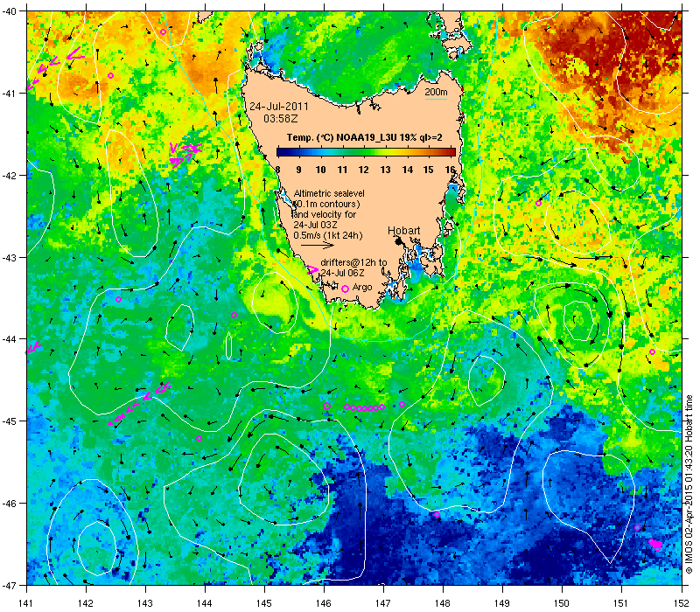Click the 03:58Z time label
Screen dimensions: 700x612
(x=280, y=119)
